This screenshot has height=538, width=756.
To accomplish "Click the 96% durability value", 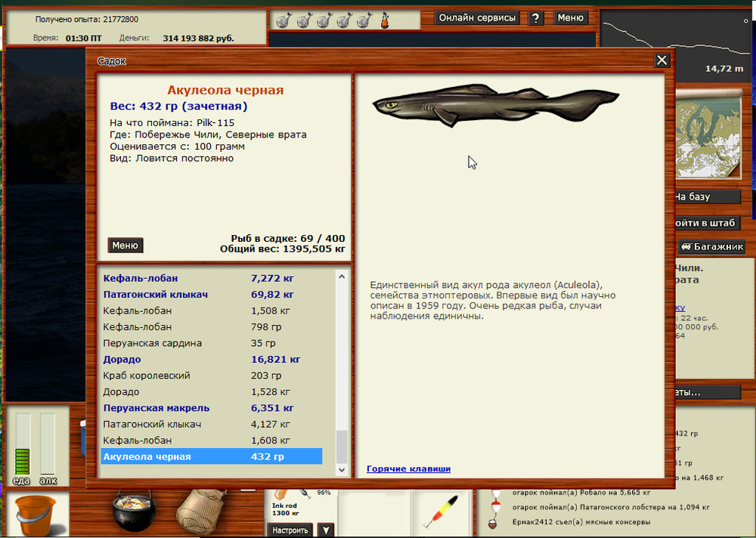I will click(324, 493).
